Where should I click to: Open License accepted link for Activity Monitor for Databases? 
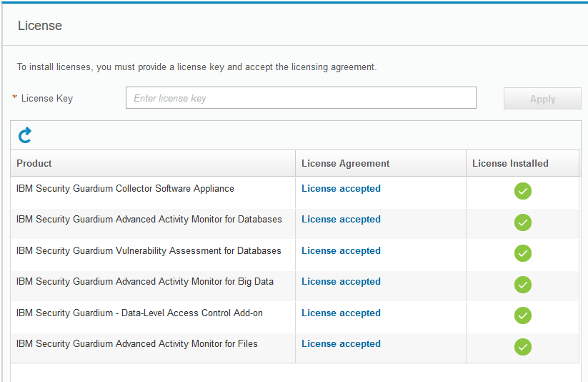tap(341, 220)
